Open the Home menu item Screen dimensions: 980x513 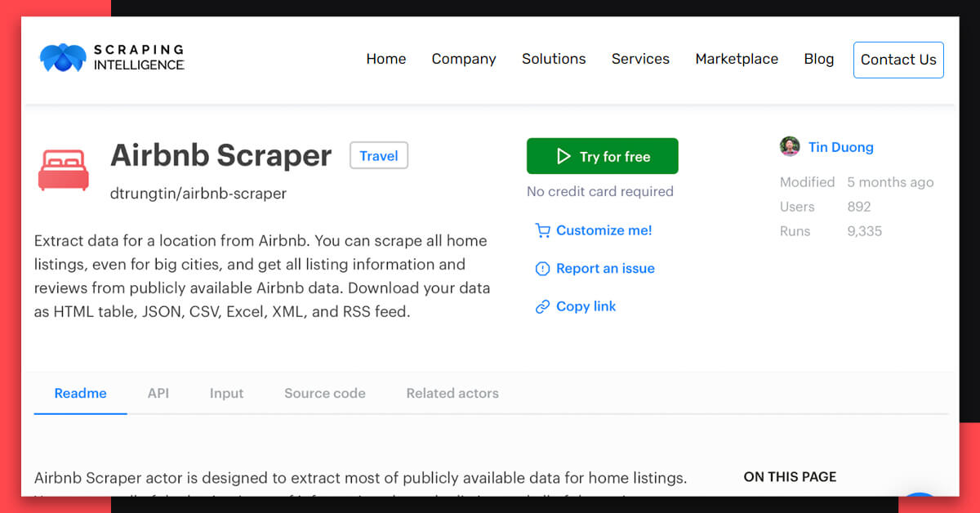click(x=386, y=59)
